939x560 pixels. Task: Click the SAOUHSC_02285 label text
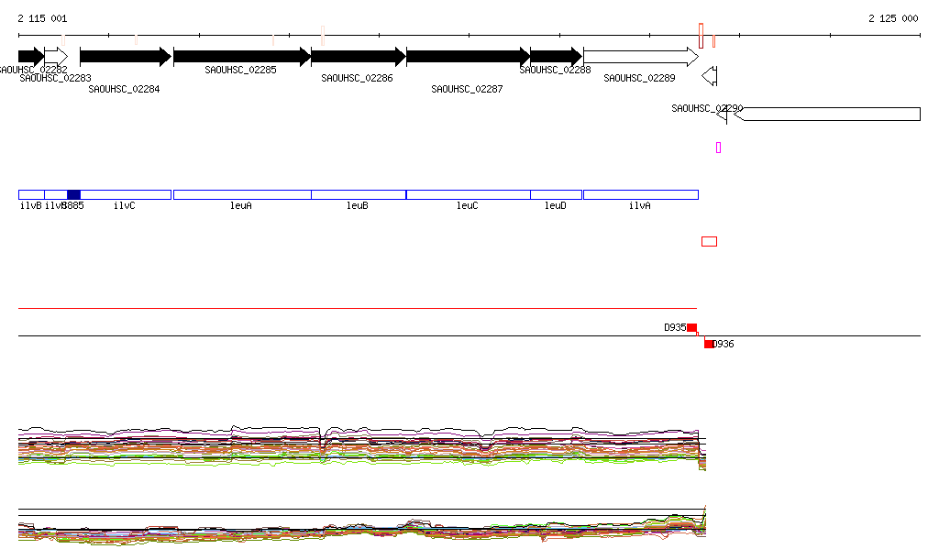[241, 70]
